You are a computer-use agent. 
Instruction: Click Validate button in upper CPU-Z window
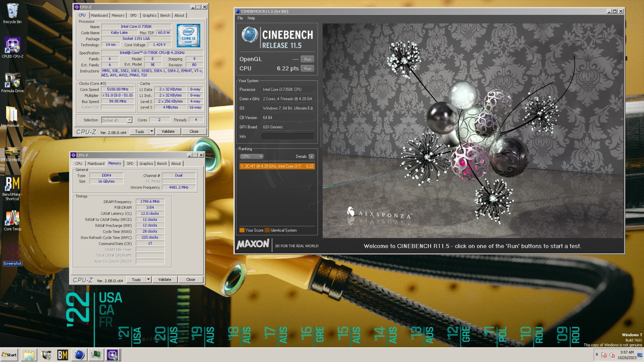168,131
